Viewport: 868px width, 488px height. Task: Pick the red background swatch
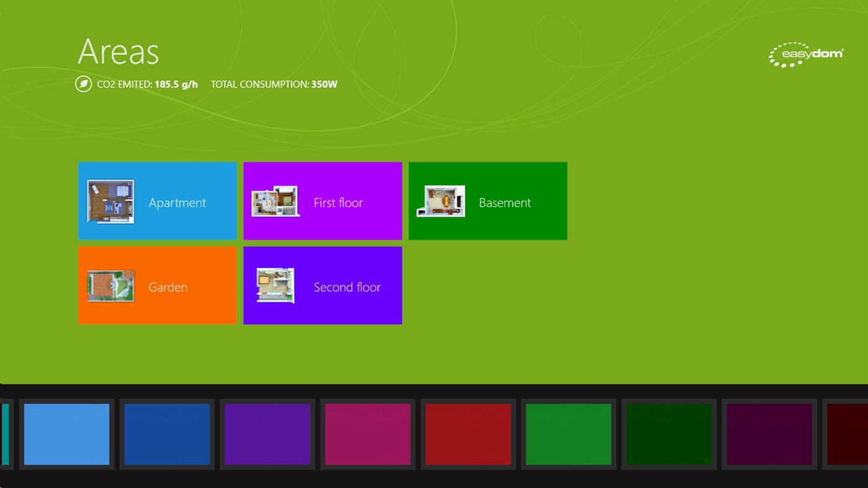468,434
